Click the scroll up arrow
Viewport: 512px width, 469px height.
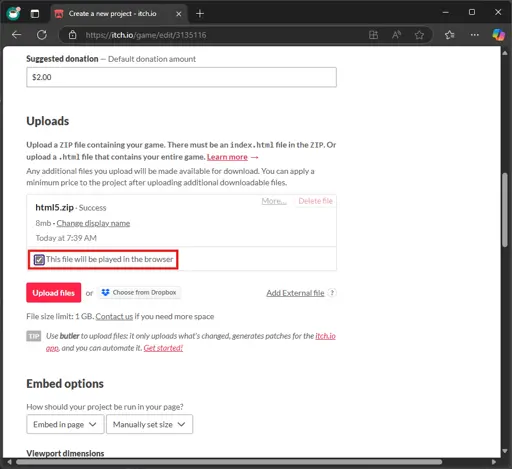[x=505, y=53]
